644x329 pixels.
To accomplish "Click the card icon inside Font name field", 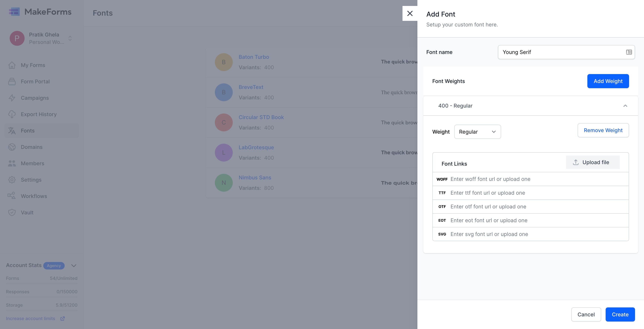I will [629, 52].
